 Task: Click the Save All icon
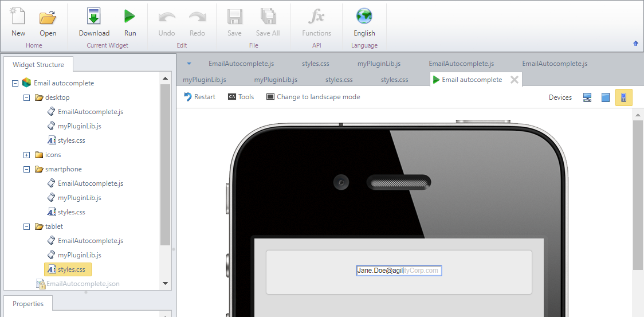(x=268, y=17)
